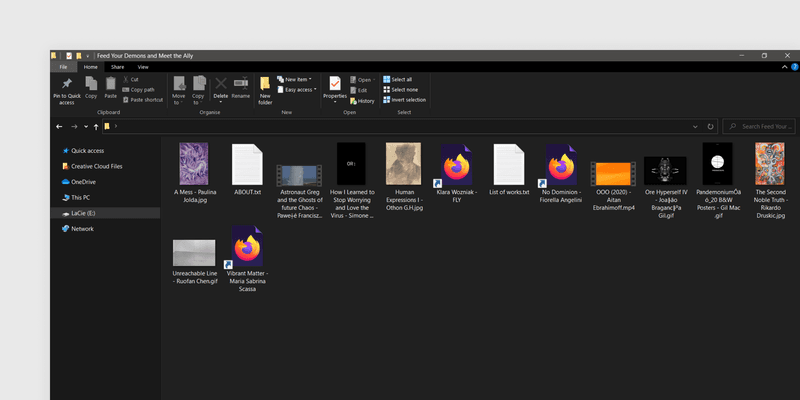Open the File menu
This screenshot has height=400, width=800.
[x=63, y=67]
